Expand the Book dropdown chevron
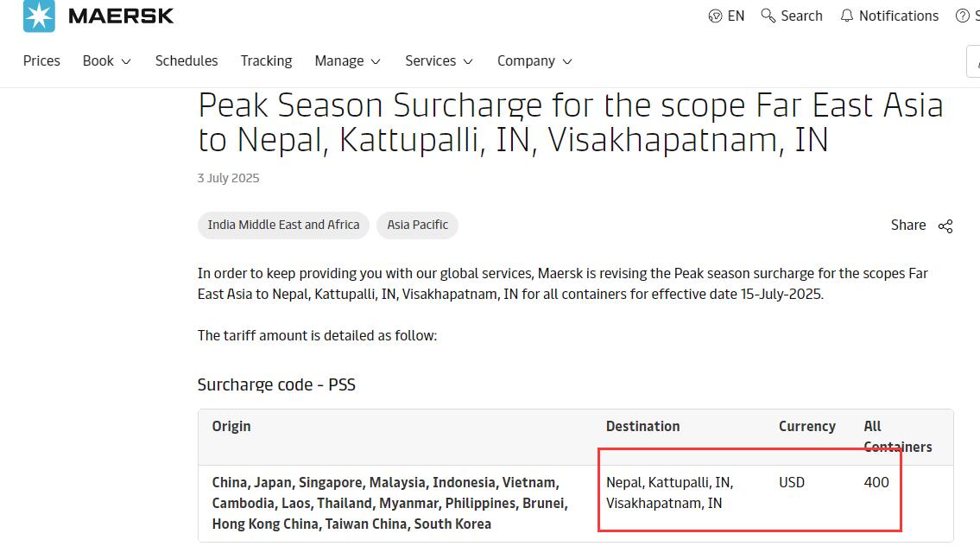The image size is (980, 559). [x=125, y=61]
